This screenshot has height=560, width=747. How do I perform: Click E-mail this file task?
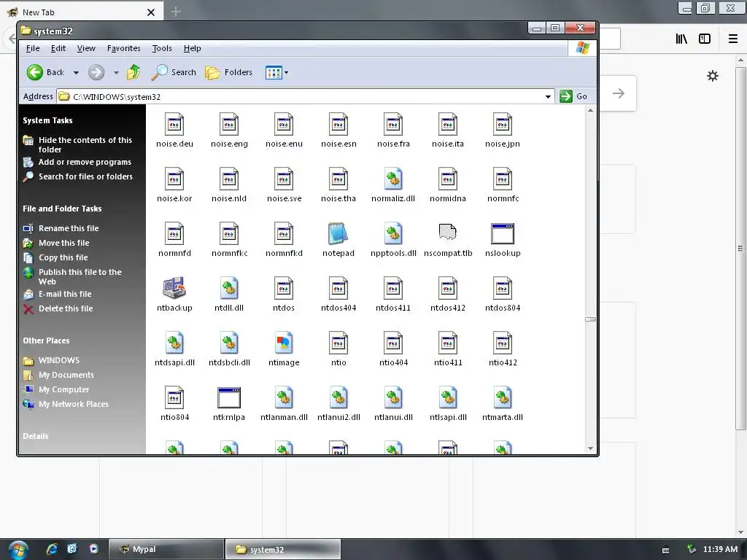coord(65,294)
